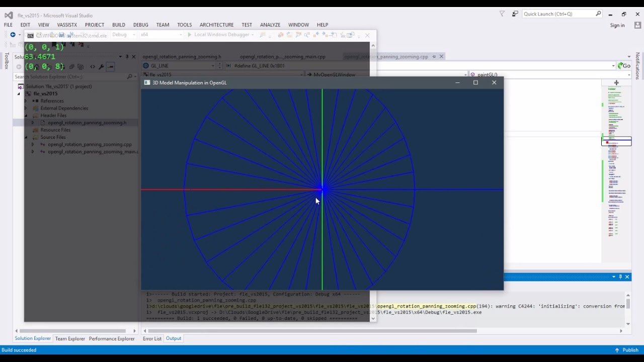Open Output panel window position dropdown

[614, 277]
